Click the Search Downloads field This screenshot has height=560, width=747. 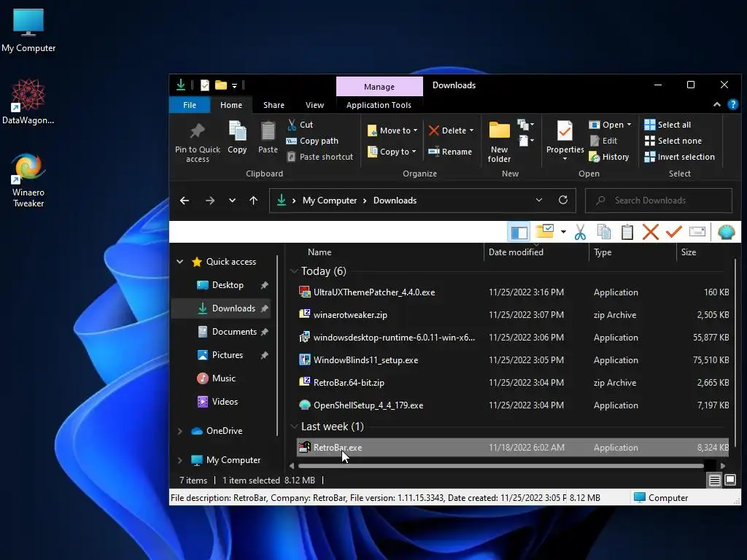[659, 201]
